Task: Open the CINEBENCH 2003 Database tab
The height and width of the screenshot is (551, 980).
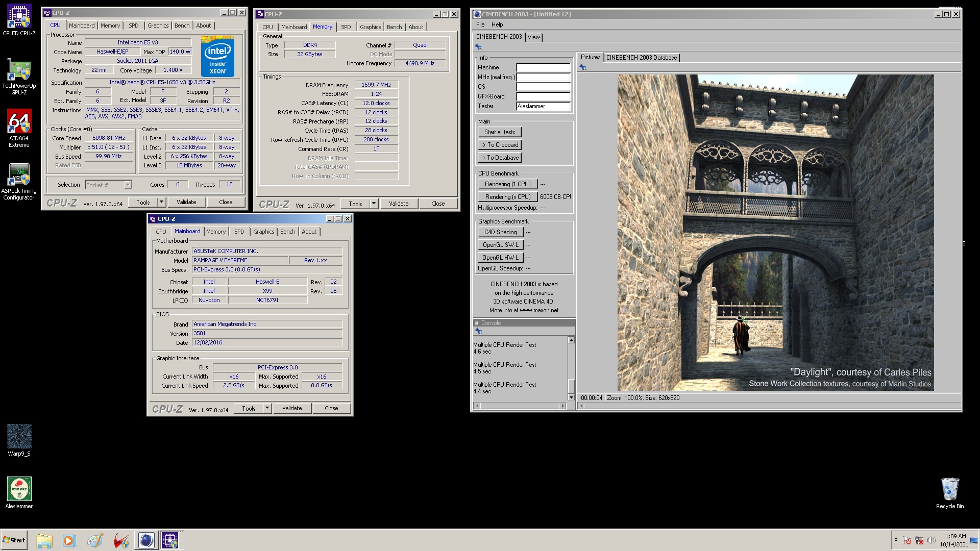Action: (x=642, y=58)
